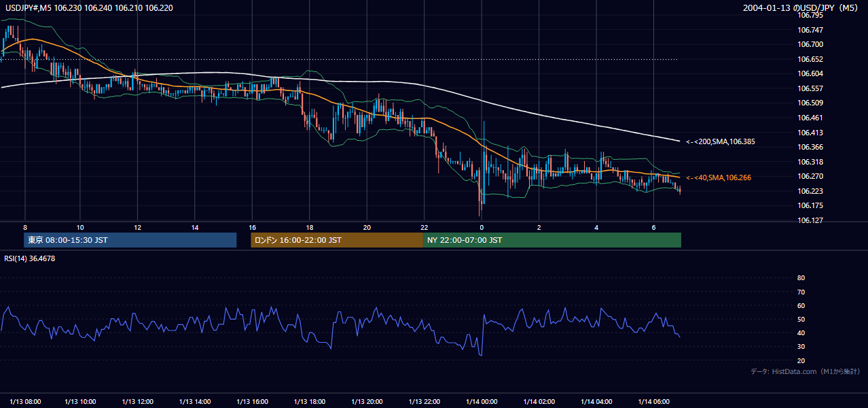
Task: Click the 1/13 20:00 time axis label
Action: pos(367,401)
